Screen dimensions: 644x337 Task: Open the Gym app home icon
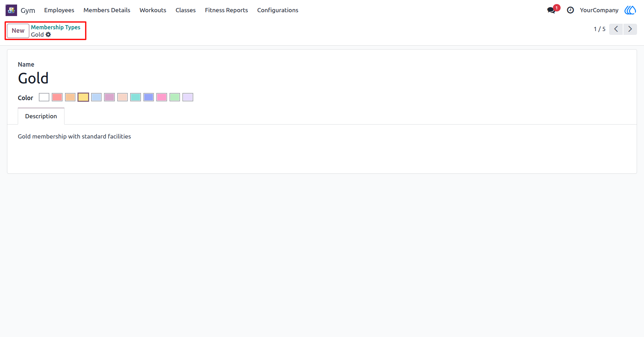tap(11, 10)
